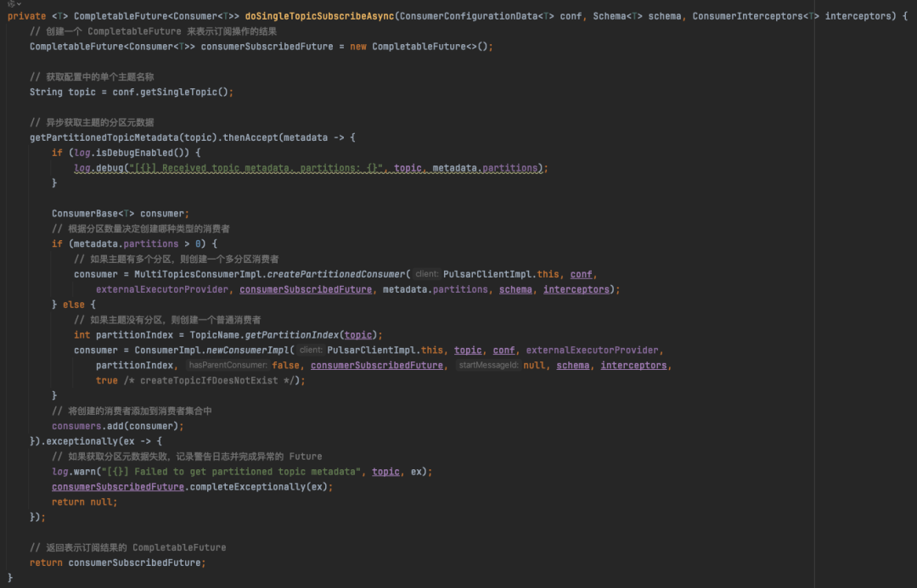The width and height of the screenshot is (917, 588).
Task: Click the createTopicIfDoesNotExist block comment
Action: (209, 381)
